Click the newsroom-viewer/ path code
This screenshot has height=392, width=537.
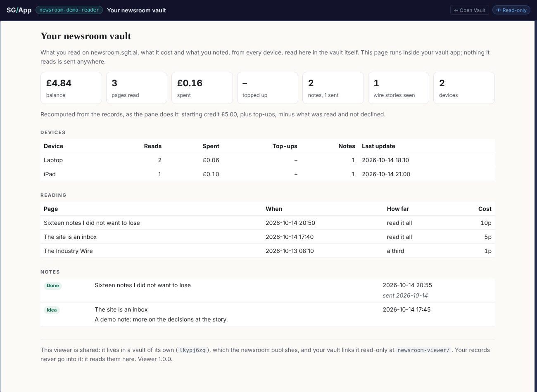point(423,350)
